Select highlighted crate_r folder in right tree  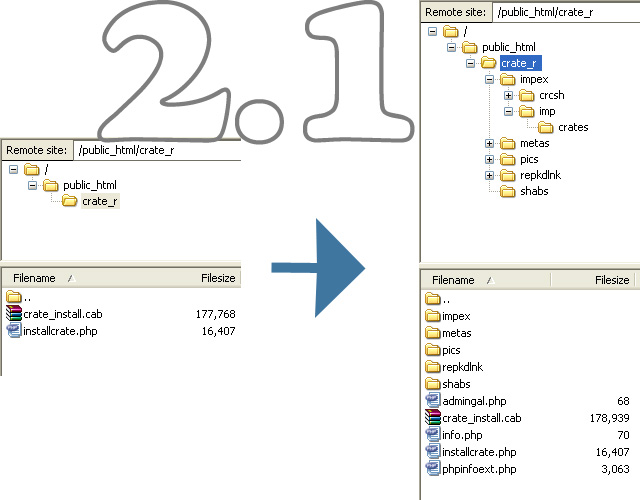518,63
